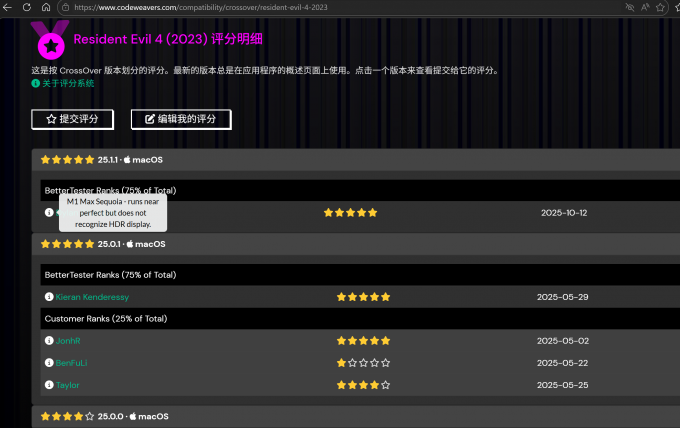Open the 关于评分系统 link
680x428 pixels.
[68, 83]
